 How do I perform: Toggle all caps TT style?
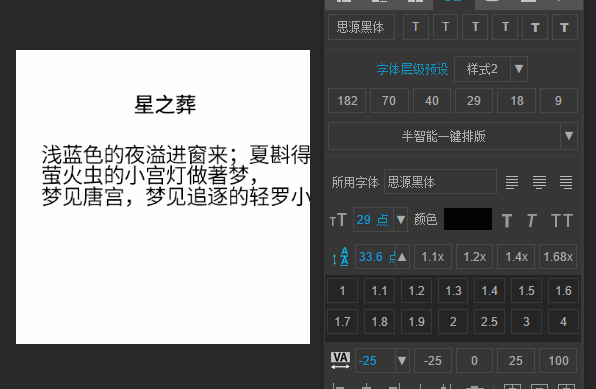(562, 220)
